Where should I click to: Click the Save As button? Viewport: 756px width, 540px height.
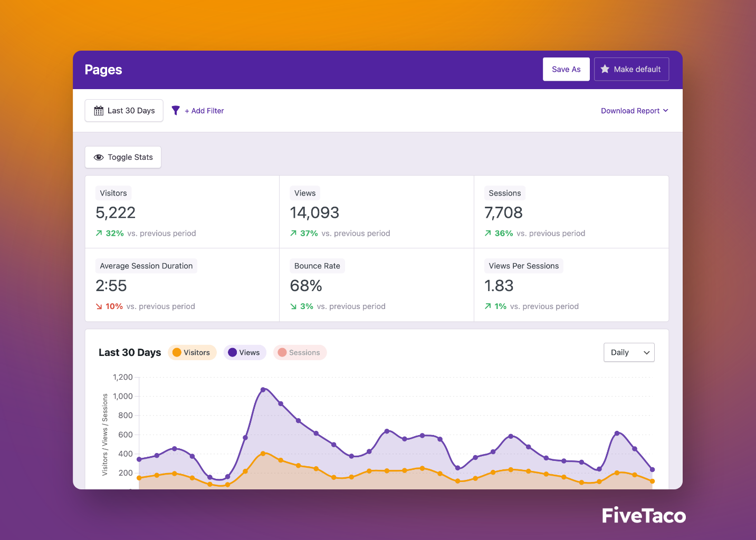tap(566, 69)
